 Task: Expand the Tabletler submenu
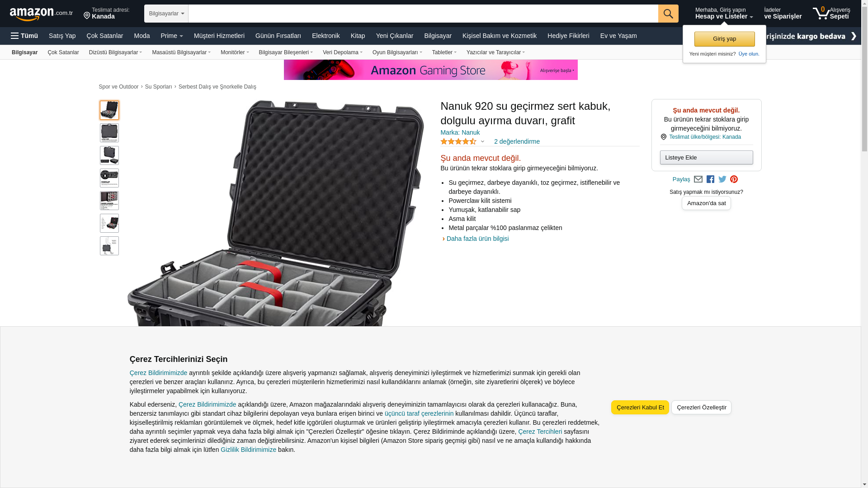444,52
